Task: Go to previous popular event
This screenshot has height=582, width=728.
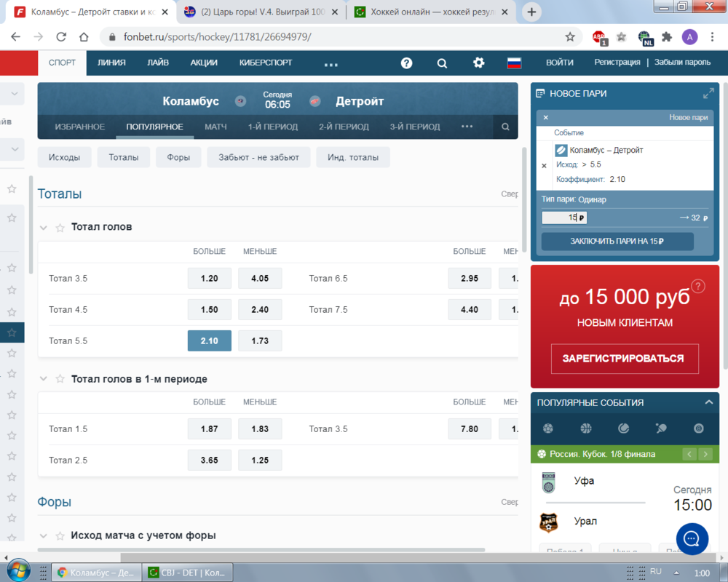Action: pos(689,454)
